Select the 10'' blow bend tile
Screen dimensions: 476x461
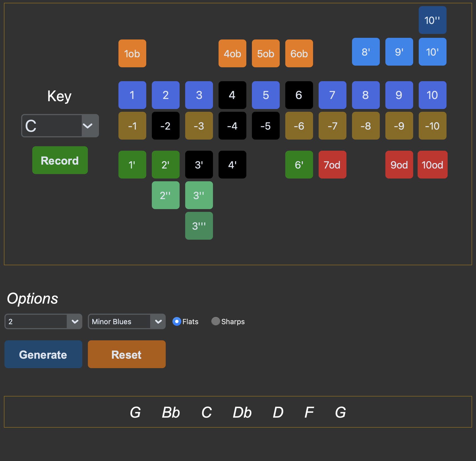(433, 20)
